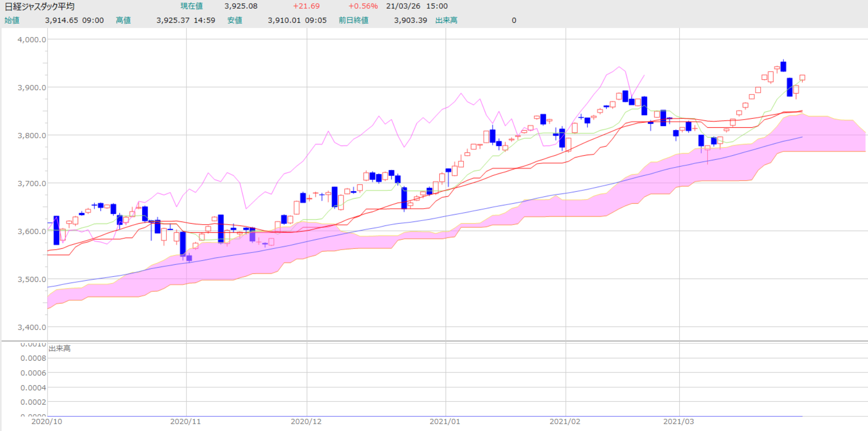Select the 3,700.0 price axis label
This screenshot has height=431, width=868.
(32, 184)
